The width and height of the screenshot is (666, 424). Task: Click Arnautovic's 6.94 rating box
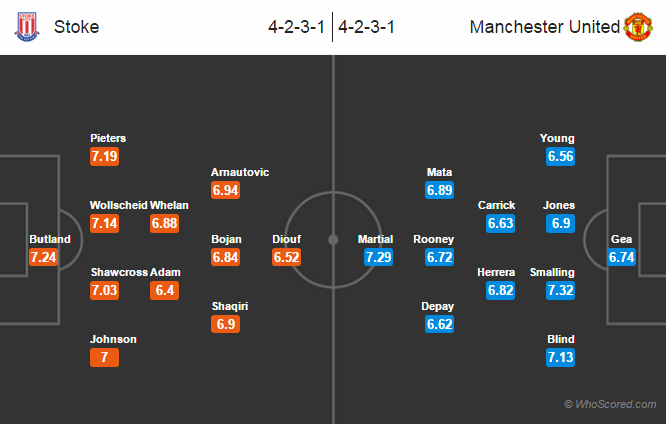pyautogui.click(x=226, y=189)
